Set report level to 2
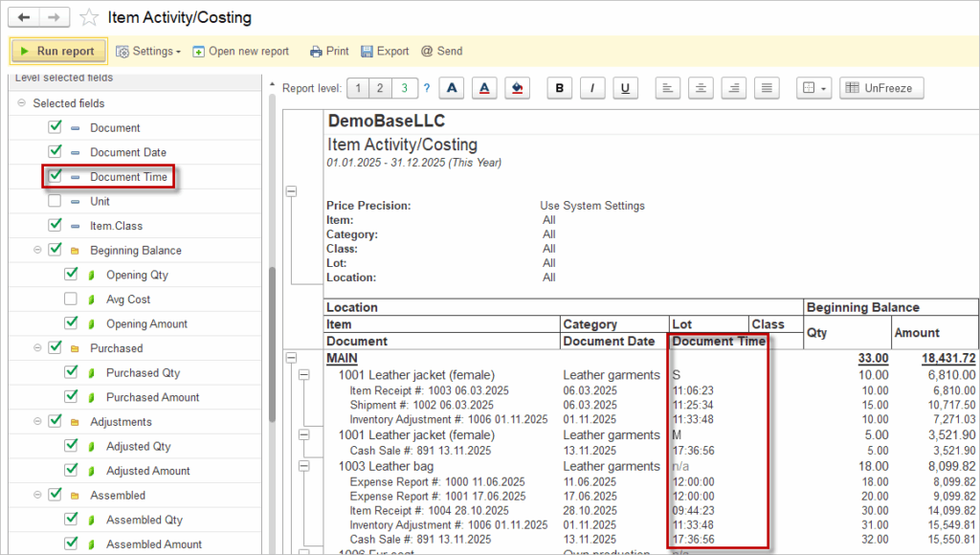Viewport: 980px width, 555px height. (380, 88)
